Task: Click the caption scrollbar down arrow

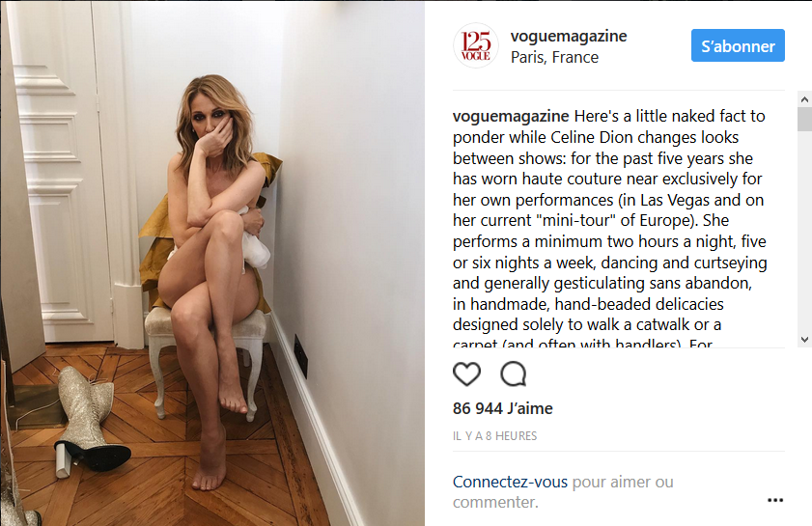Action: click(804, 340)
